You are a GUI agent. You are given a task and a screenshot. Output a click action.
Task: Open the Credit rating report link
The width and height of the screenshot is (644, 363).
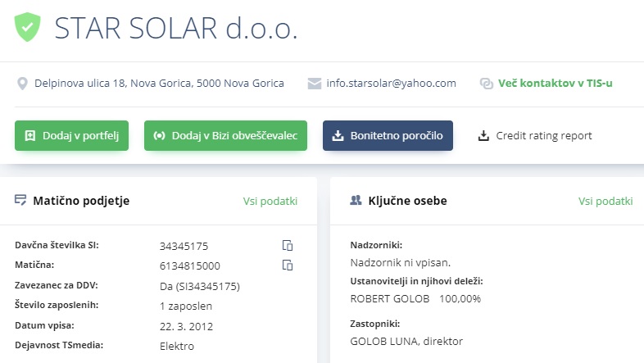tap(544, 135)
